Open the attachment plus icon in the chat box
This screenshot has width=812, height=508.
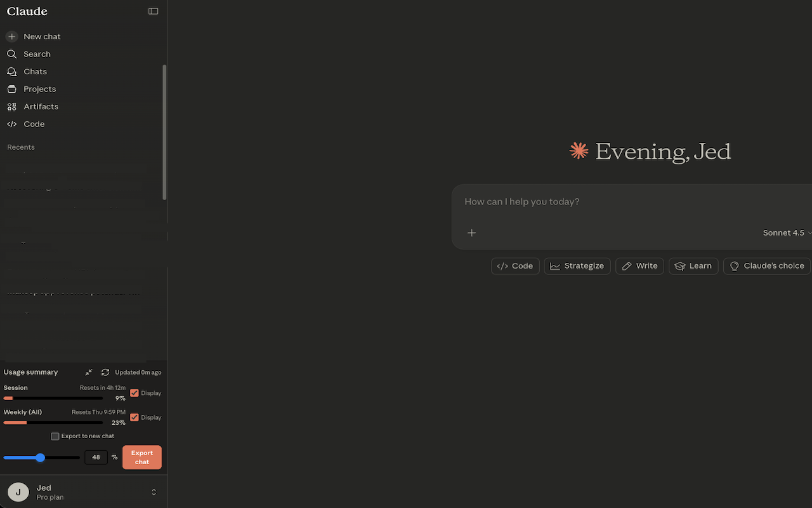471,233
